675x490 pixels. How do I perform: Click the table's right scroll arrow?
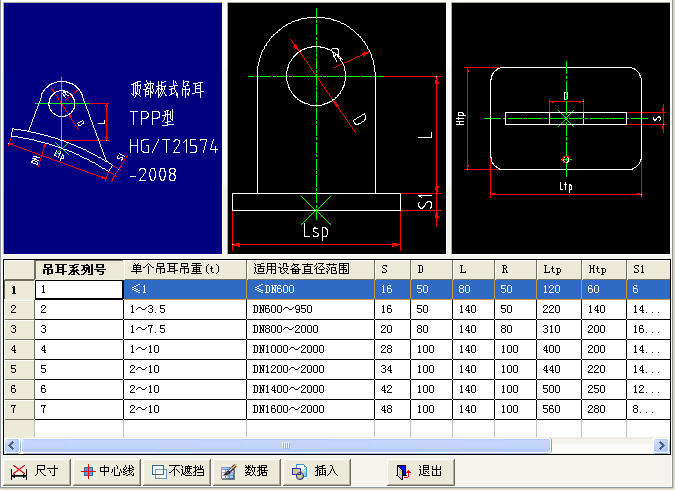click(x=661, y=445)
